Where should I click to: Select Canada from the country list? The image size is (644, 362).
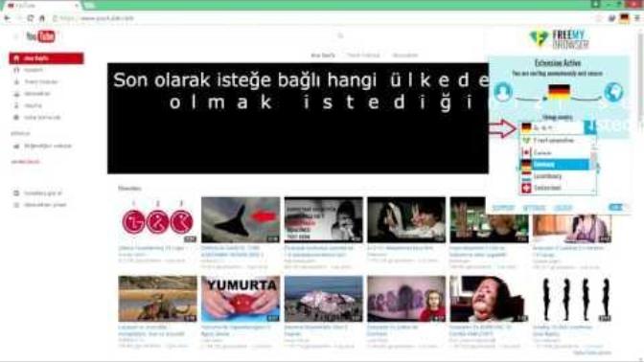click(x=556, y=152)
